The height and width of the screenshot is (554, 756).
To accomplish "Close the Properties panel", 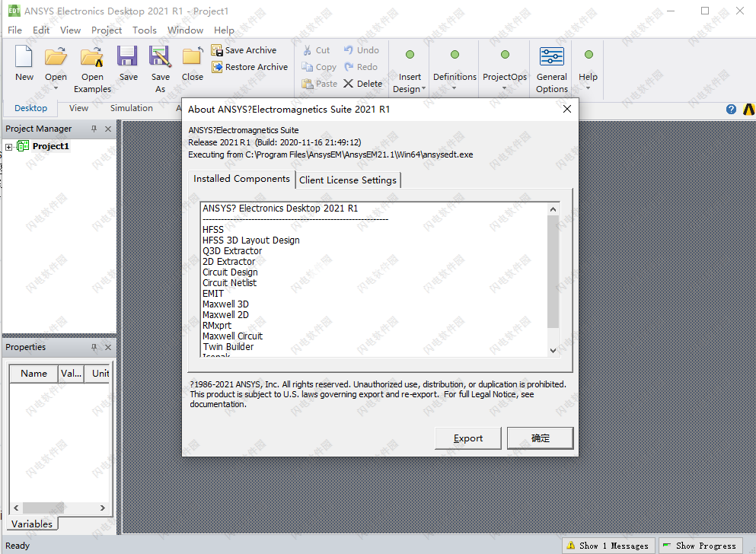I will point(108,347).
